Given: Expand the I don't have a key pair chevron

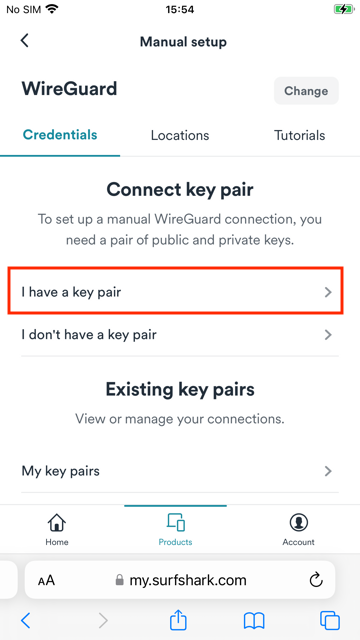Looking at the screenshot, I should [328, 335].
